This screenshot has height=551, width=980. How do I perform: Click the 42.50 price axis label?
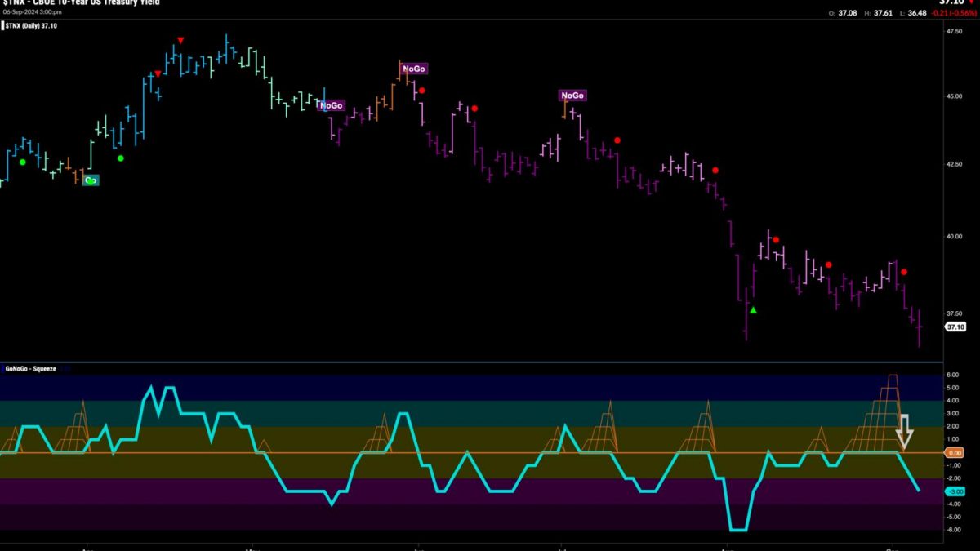(955, 164)
